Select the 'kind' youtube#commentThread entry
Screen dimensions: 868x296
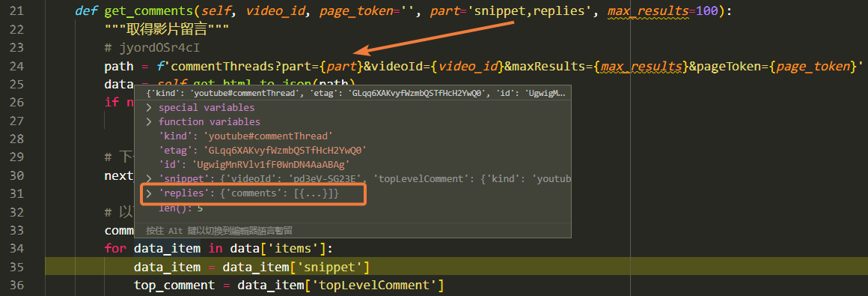(245, 136)
